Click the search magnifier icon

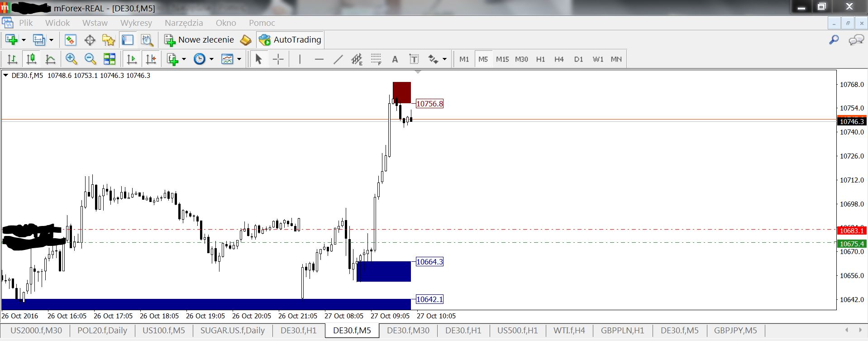click(x=834, y=40)
